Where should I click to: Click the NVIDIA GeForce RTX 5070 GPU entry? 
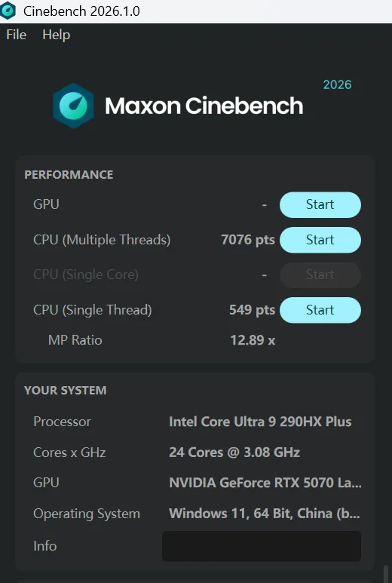265,483
